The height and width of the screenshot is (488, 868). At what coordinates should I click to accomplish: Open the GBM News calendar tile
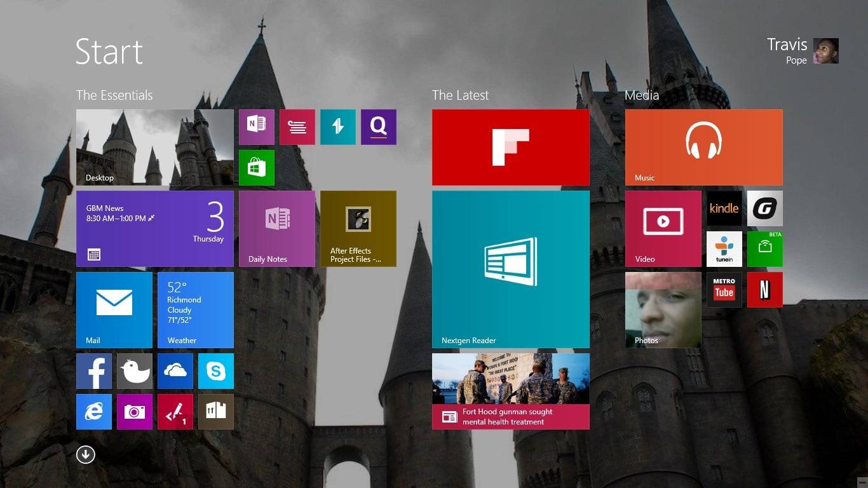[x=155, y=229]
